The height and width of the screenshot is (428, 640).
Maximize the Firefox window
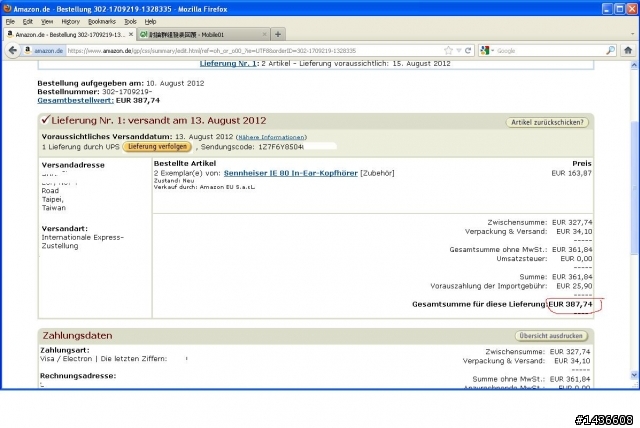pos(620,9)
